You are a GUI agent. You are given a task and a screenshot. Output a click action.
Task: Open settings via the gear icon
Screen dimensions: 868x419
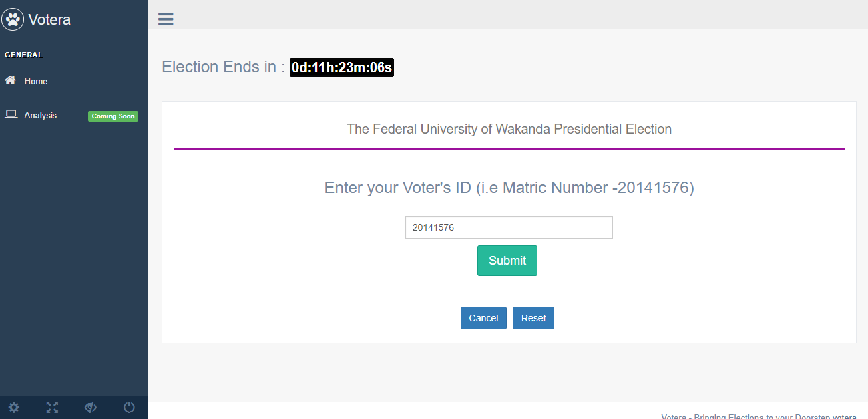pos(14,407)
